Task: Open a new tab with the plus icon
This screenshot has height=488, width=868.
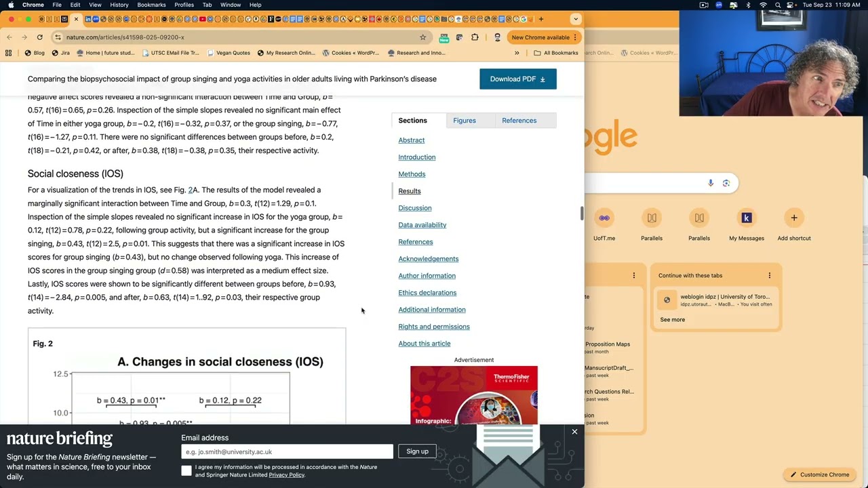Action: tap(540, 19)
